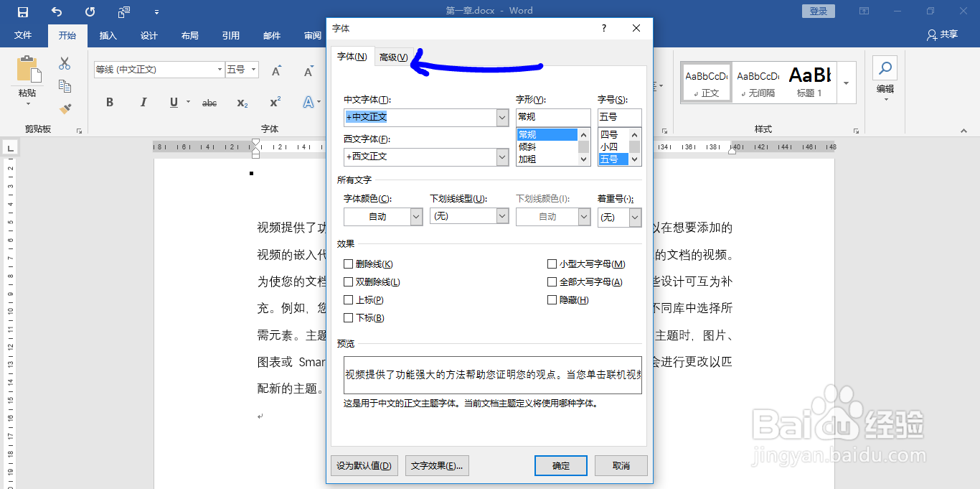980x489 pixels.
Task: Apply bold formatting in the ribbon
Action: pyautogui.click(x=109, y=103)
